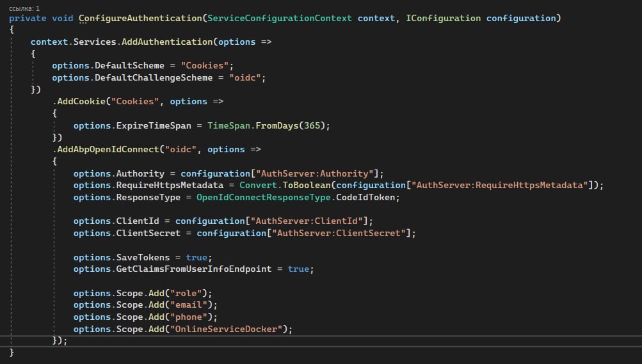Click AddAbpOpenIdConnect method call
The image size is (642, 364).
point(108,150)
